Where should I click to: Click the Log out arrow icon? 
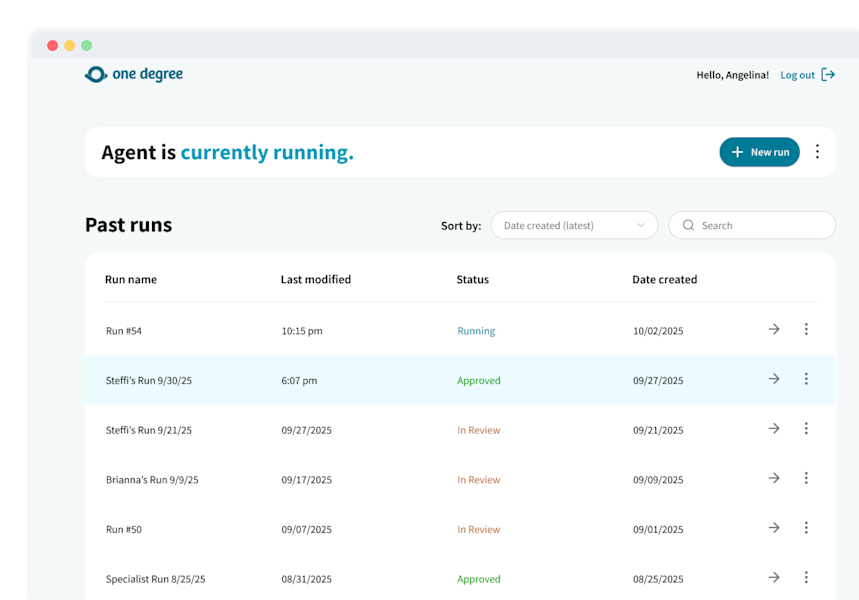(828, 75)
